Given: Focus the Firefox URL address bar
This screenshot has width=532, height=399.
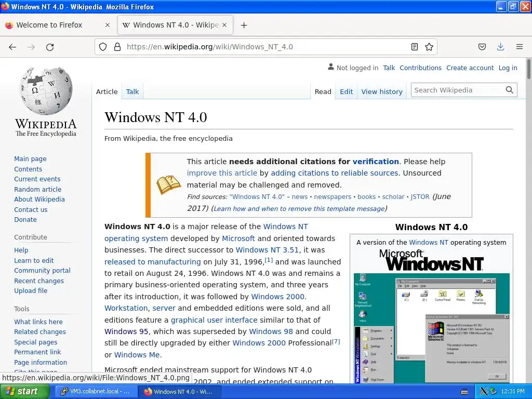Looking at the screenshot, I should 264,47.
